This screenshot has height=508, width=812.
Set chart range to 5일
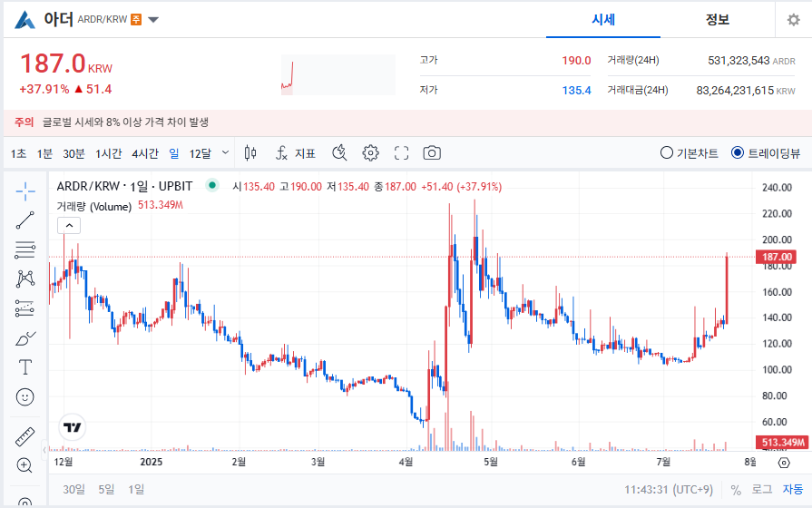point(106,489)
